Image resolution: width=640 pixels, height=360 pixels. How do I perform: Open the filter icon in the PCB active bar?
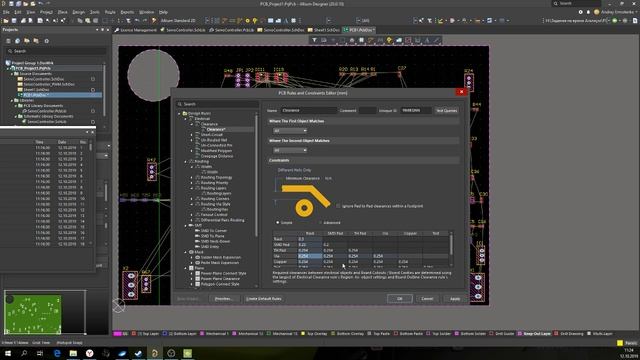click(x=314, y=40)
